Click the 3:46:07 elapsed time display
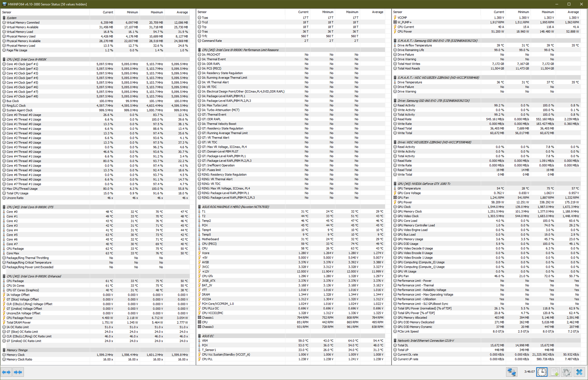588x380 pixels. 529,372
